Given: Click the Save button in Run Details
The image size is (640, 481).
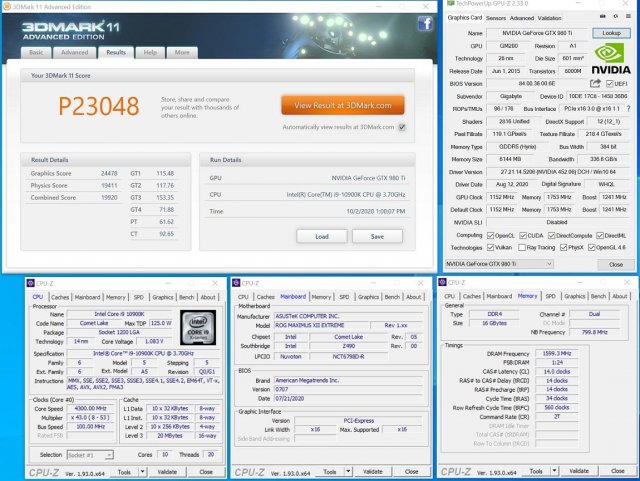Looking at the screenshot, I should [377, 236].
